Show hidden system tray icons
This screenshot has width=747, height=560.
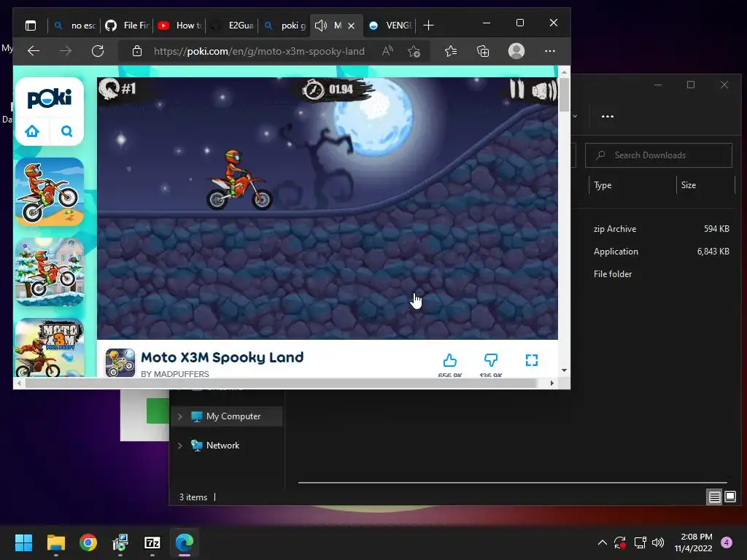(602, 542)
